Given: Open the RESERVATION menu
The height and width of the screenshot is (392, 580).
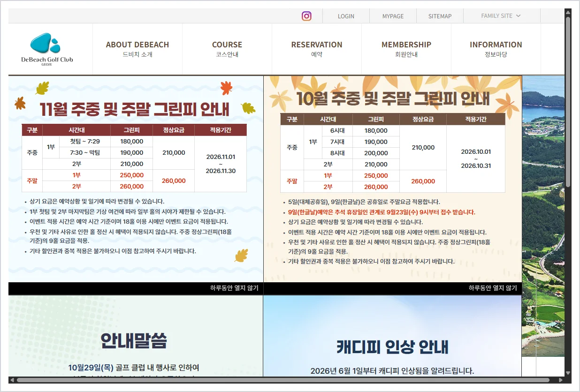Looking at the screenshot, I should (317, 49).
